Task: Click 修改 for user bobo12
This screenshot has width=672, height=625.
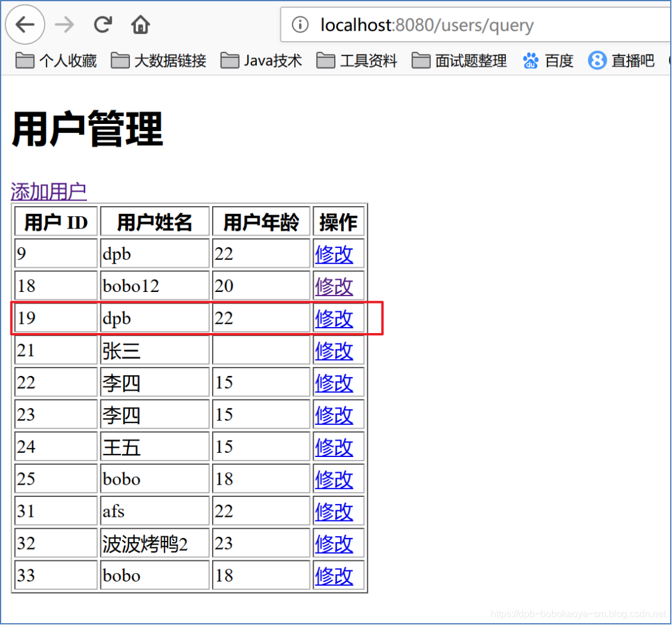Action: 334,287
